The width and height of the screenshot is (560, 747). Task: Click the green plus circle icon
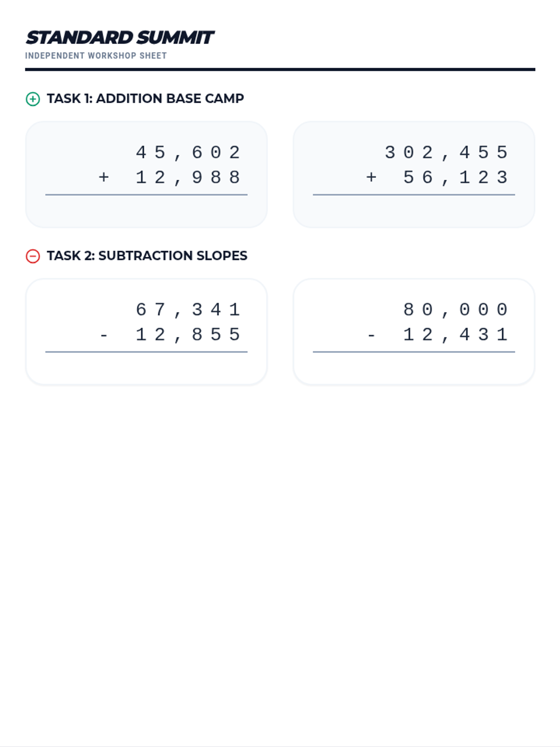click(33, 99)
